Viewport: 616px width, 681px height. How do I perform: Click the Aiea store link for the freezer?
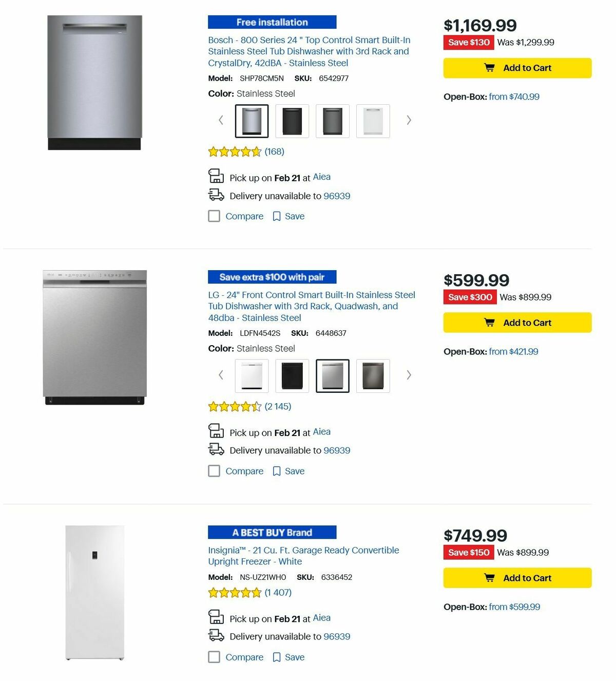(x=322, y=618)
